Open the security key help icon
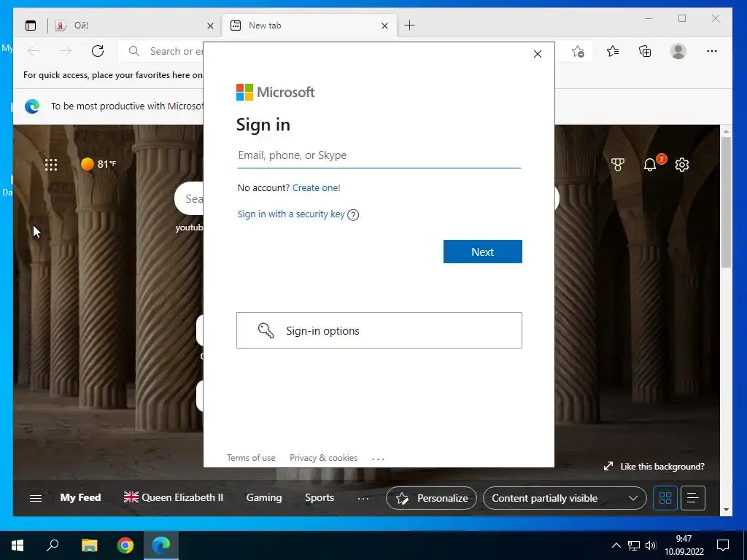 click(353, 215)
